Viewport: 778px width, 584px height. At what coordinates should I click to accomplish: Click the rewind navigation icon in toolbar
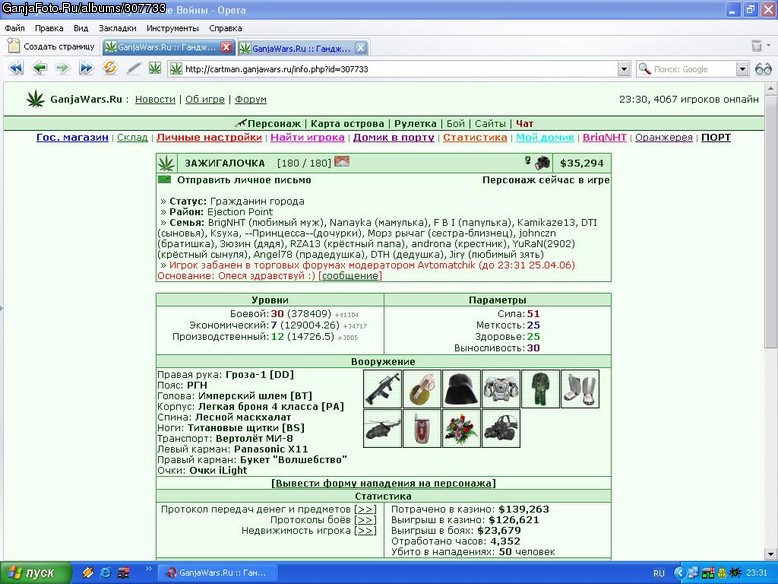(16, 68)
